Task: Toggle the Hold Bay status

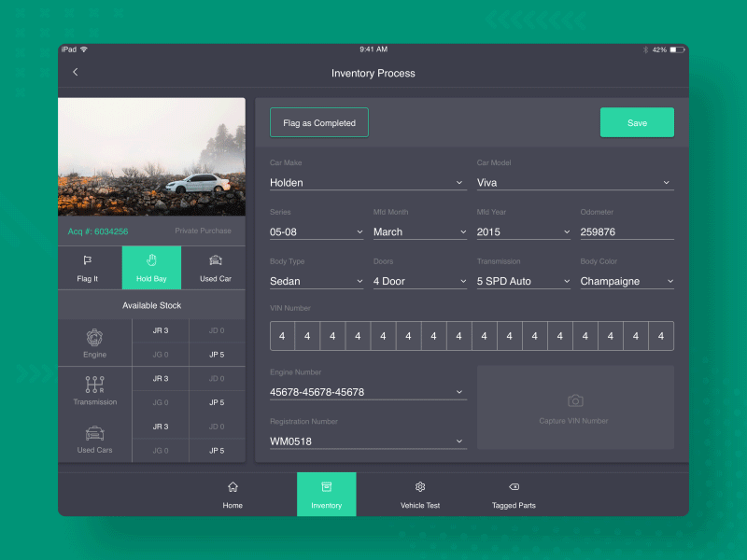Action: tap(150, 268)
